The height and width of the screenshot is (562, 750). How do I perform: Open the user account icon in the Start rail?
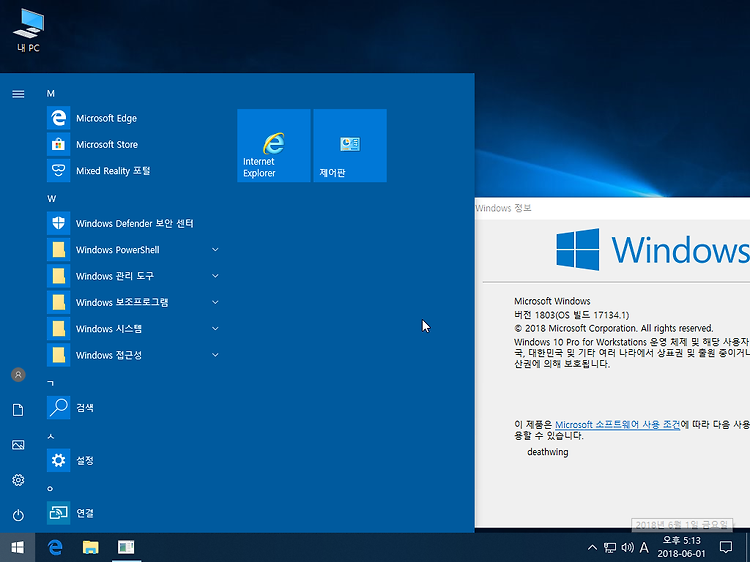click(x=18, y=375)
